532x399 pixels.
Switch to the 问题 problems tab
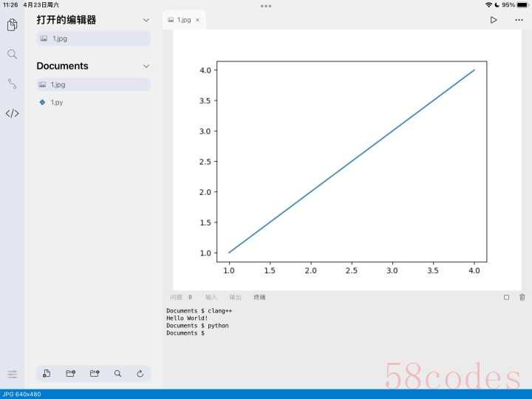[177, 297]
